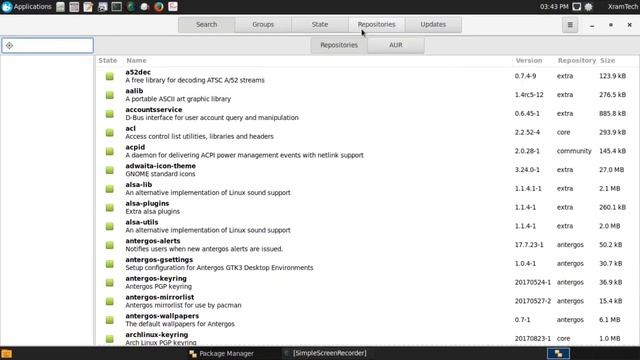Click the state icon for antergos-keyring

click(109, 283)
